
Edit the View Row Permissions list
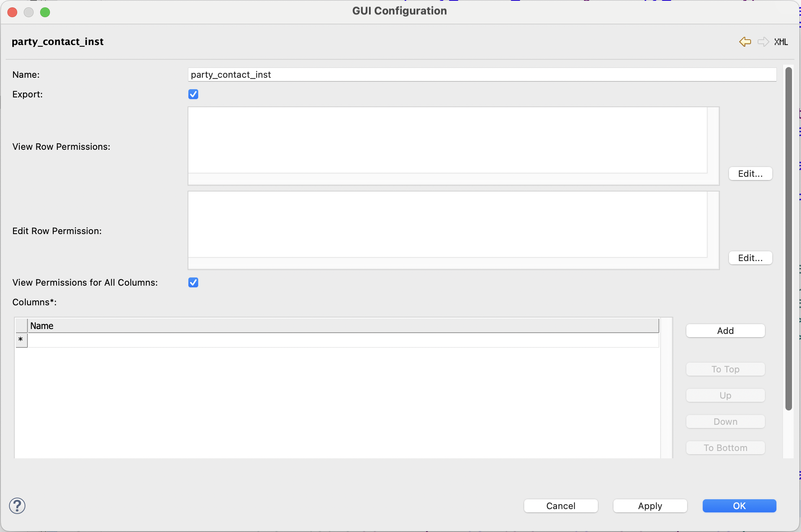(x=750, y=174)
